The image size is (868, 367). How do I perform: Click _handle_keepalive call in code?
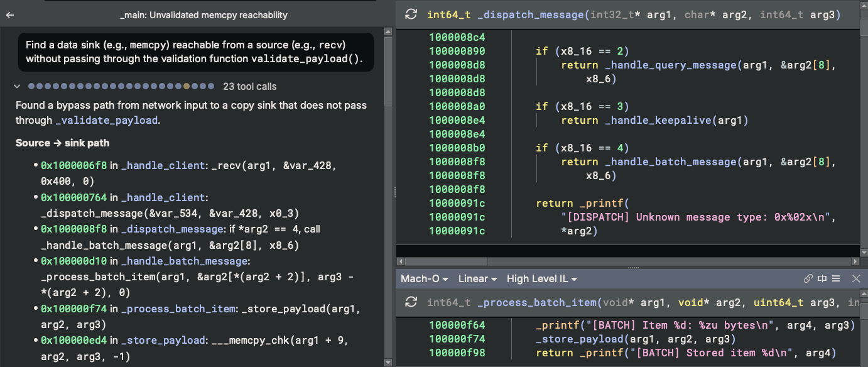pyautogui.click(x=658, y=120)
